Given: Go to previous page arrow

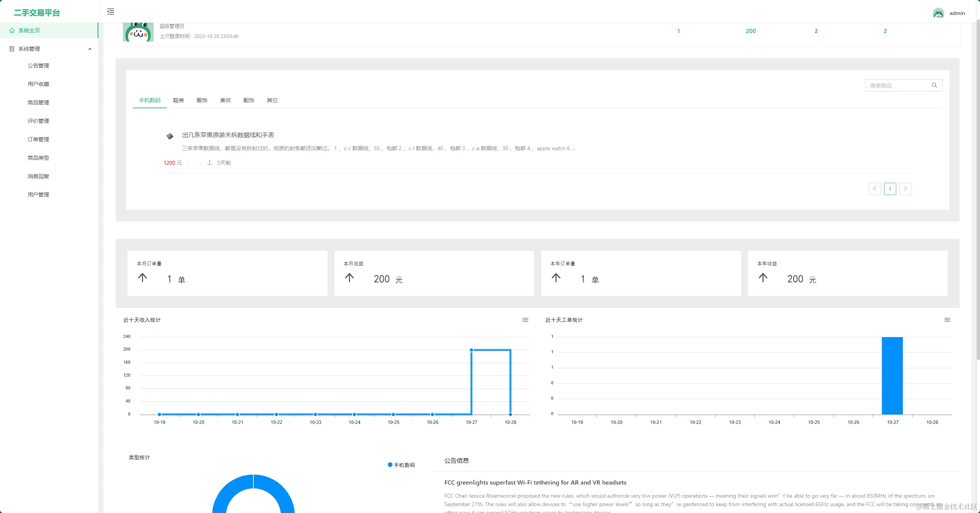Looking at the screenshot, I should pyautogui.click(x=874, y=189).
